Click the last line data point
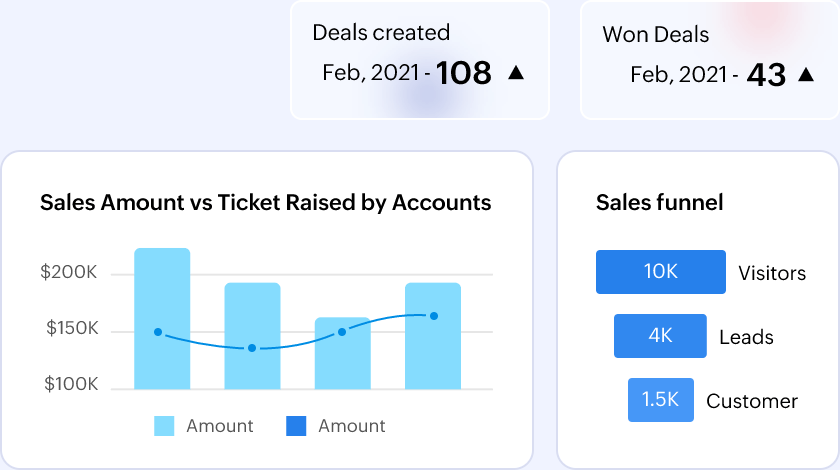 point(433,316)
